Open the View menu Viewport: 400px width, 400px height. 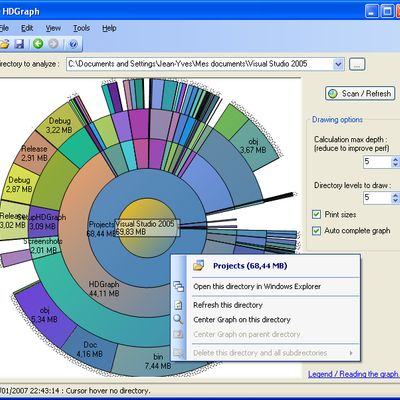(x=53, y=28)
